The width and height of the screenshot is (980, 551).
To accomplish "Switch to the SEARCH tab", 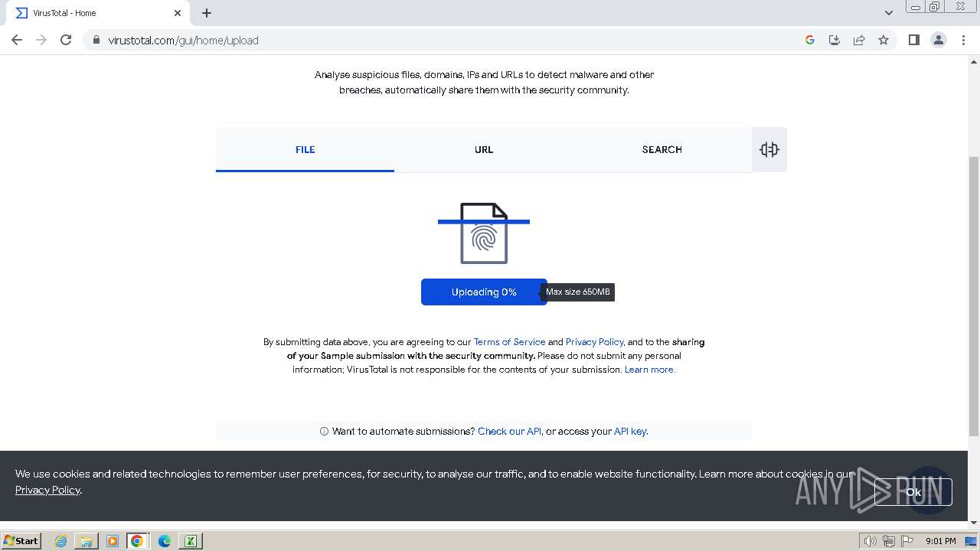I will click(662, 149).
